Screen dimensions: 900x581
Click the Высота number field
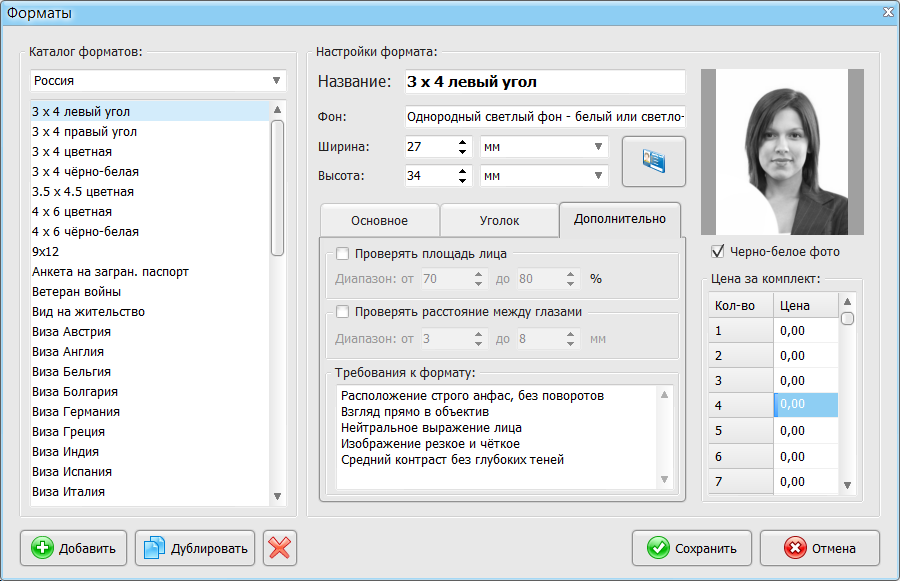pyautogui.click(x=430, y=176)
